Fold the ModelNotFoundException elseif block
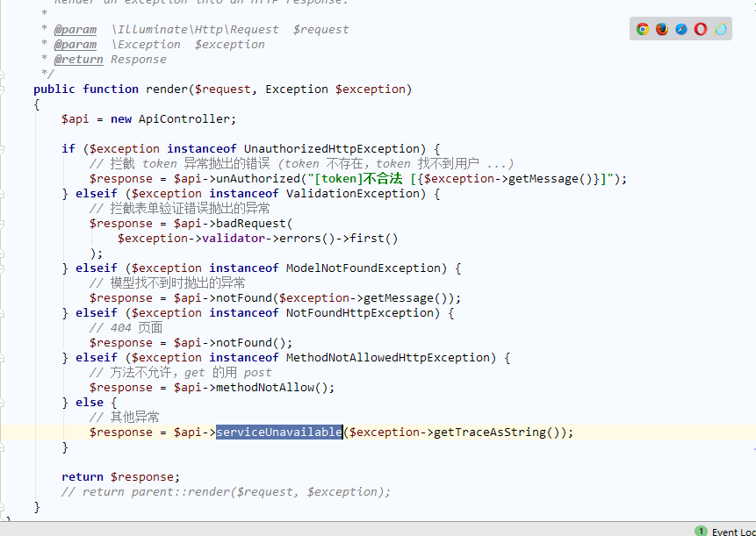The image size is (756, 536). (3, 268)
